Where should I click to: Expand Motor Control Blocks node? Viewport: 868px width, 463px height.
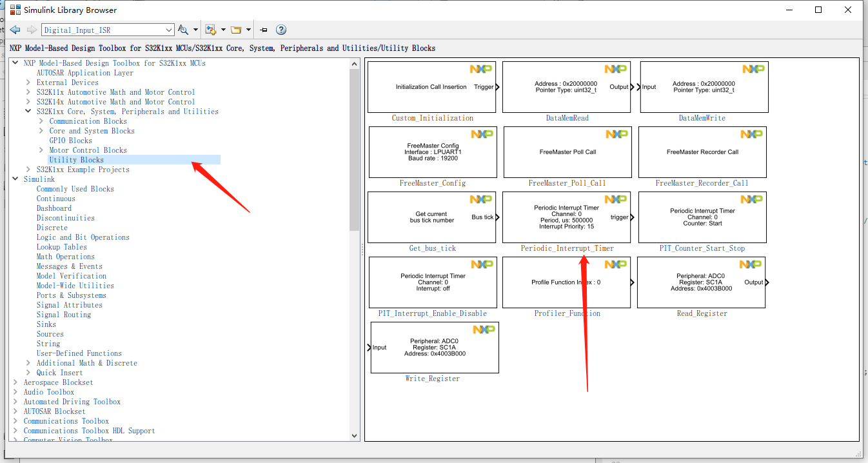(41, 150)
